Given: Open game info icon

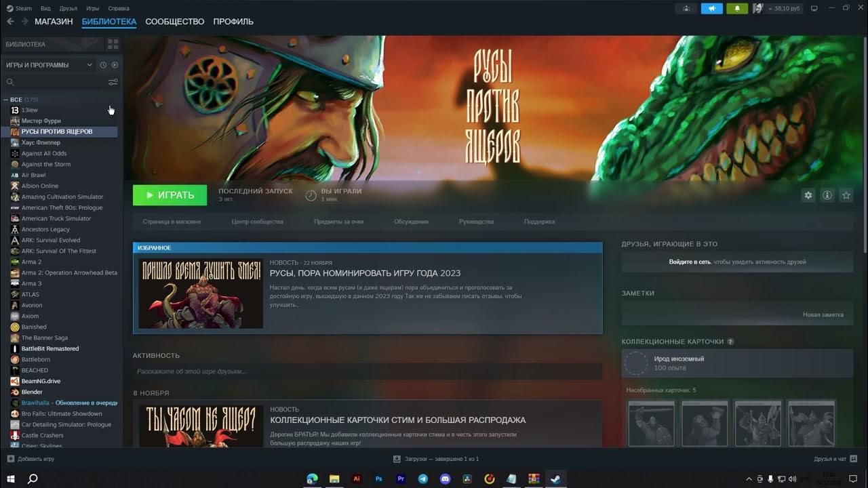Looking at the screenshot, I should tap(827, 195).
